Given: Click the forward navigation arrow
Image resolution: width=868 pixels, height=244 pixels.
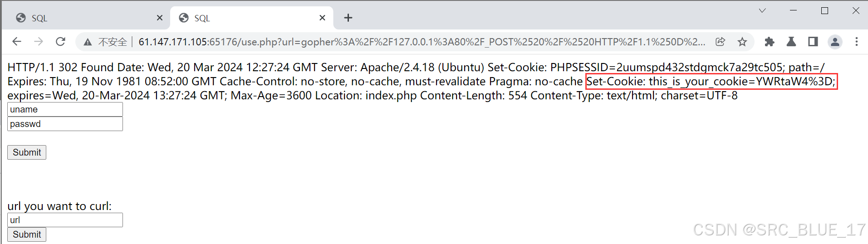Looking at the screenshot, I should [39, 42].
